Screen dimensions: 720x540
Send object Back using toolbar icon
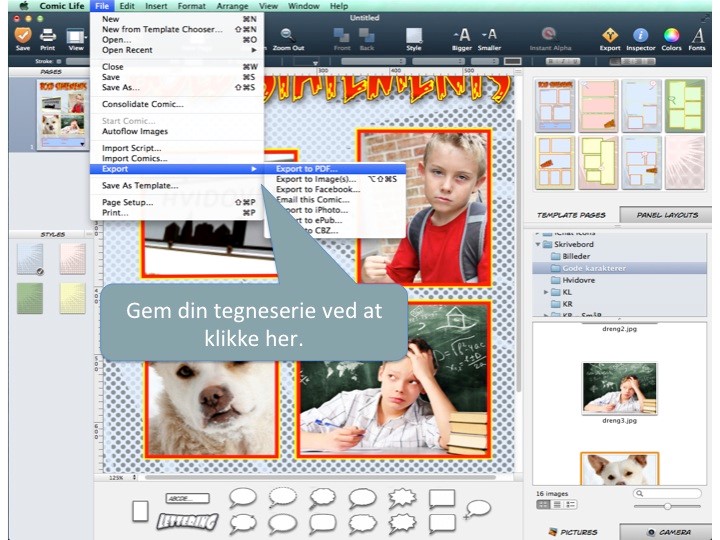[x=366, y=35]
